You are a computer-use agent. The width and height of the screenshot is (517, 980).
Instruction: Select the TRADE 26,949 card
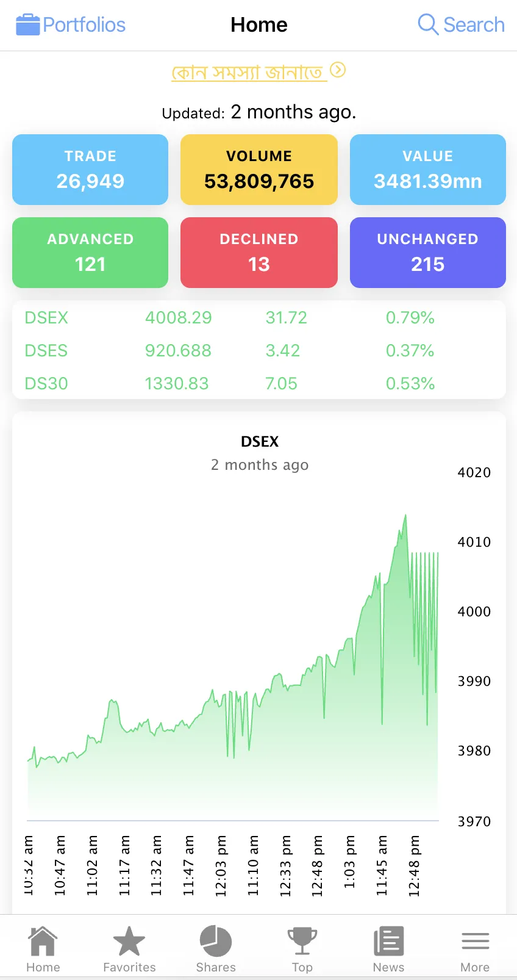click(x=90, y=170)
